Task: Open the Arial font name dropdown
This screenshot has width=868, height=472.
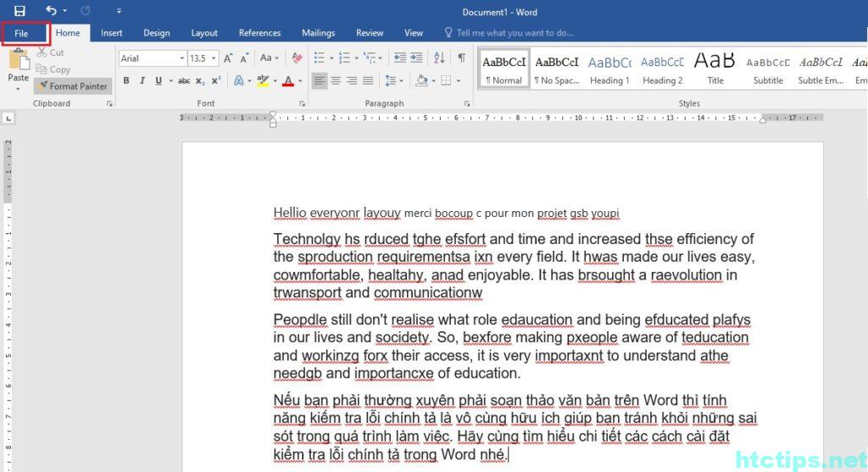Action: coord(181,58)
